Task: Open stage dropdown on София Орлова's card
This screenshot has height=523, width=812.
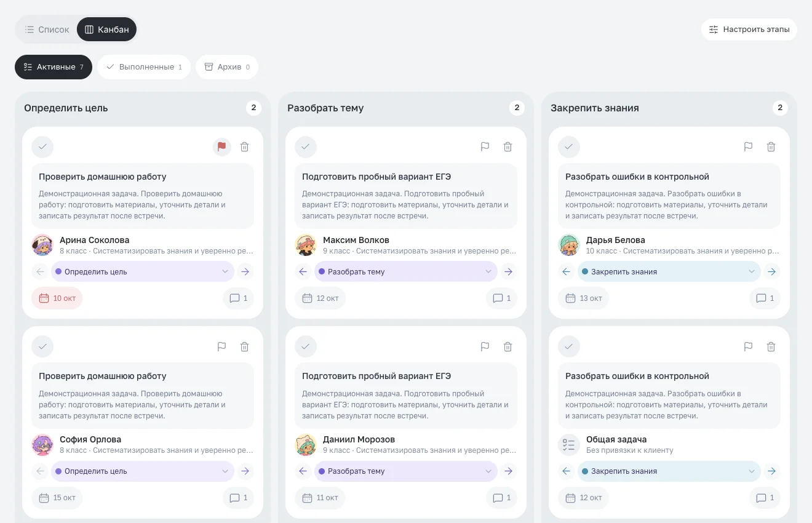Action: coord(143,471)
